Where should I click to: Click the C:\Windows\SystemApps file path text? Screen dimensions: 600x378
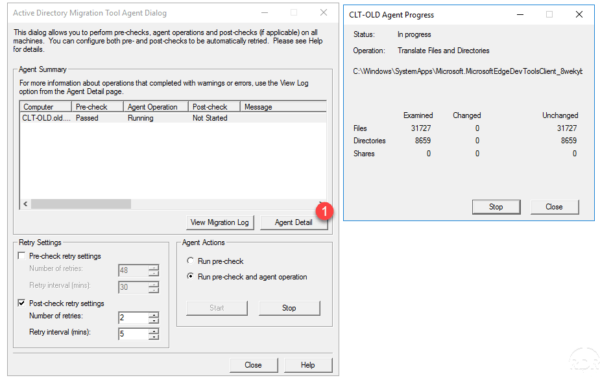click(x=468, y=71)
